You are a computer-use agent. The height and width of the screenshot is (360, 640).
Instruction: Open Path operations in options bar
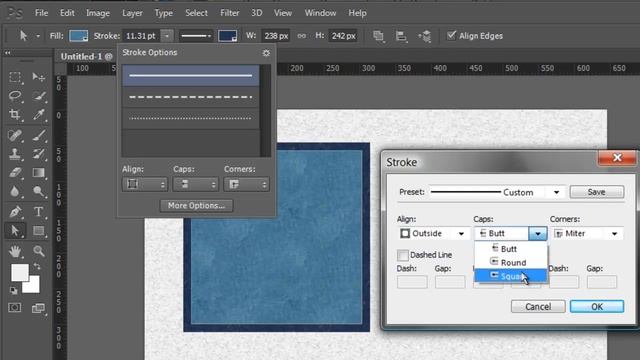(378, 36)
